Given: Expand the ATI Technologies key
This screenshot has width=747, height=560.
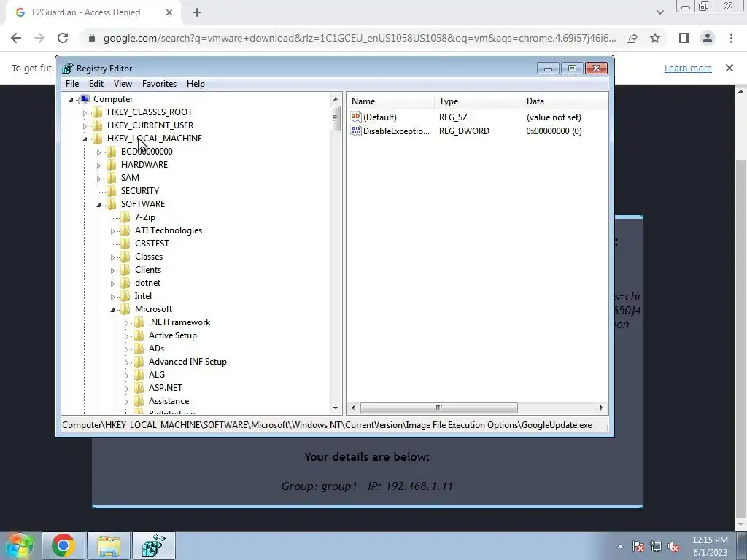Looking at the screenshot, I should (112, 231).
